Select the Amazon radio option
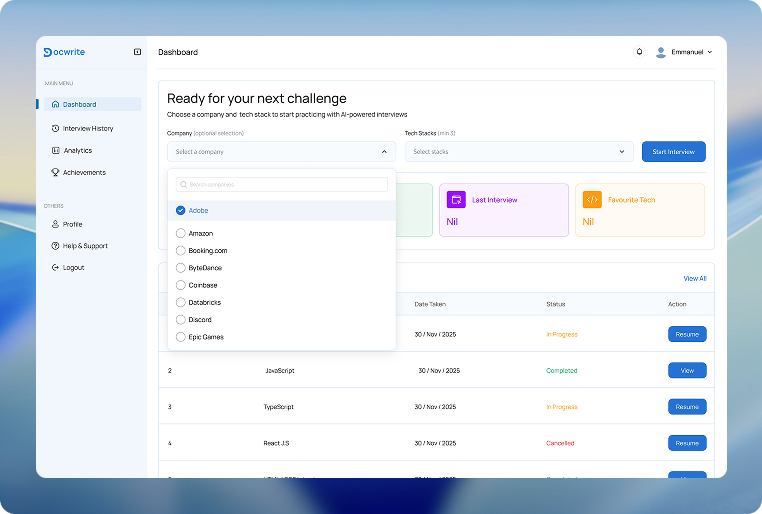 pos(180,233)
